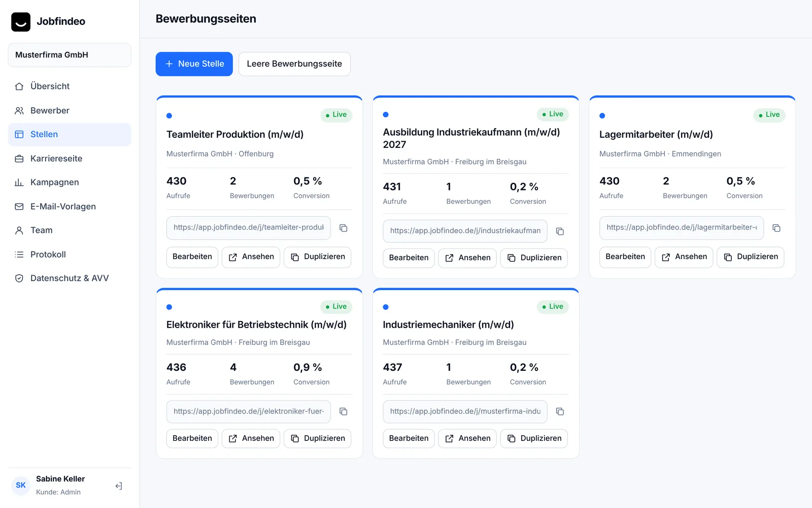The height and width of the screenshot is (508, 812).
Task: Copy the musterfirma-indu URL using the copy icon
Action: click(x=560, y=411)
